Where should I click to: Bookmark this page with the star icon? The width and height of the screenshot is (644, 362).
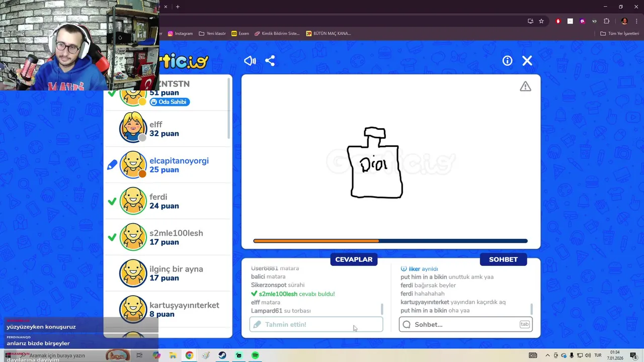point(541,21)
